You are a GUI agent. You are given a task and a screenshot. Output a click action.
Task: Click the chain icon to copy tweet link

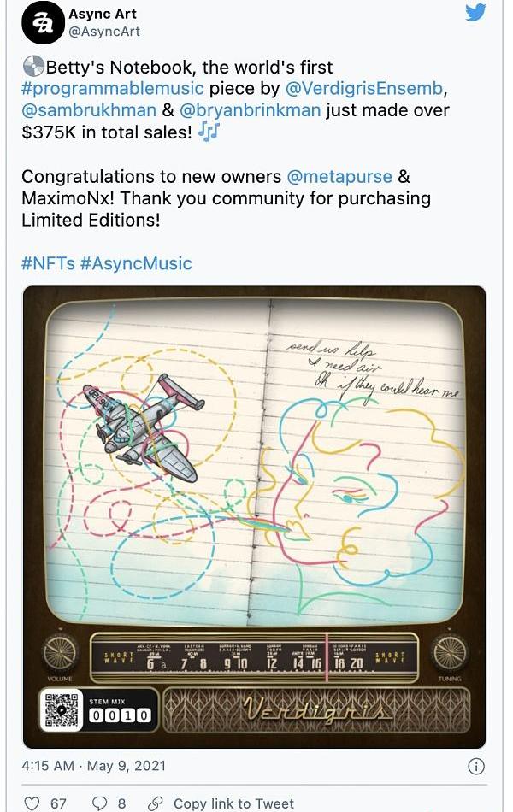pos(155,803)
